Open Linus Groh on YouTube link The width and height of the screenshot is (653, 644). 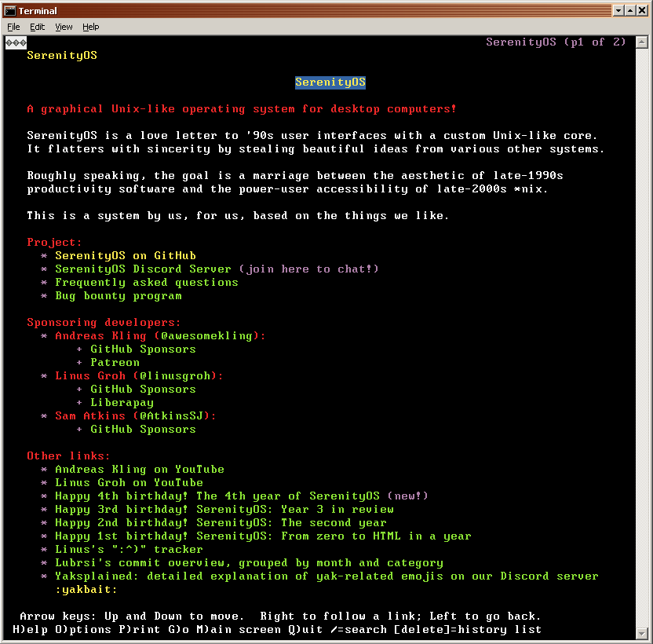pos(129,482)
